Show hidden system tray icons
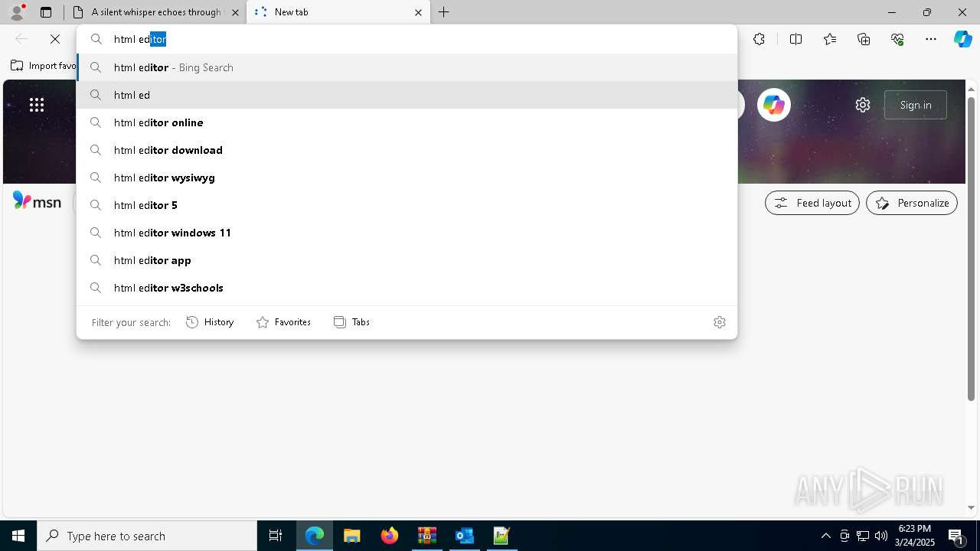This screenshot has height=551, width=980. pos(826,536)
